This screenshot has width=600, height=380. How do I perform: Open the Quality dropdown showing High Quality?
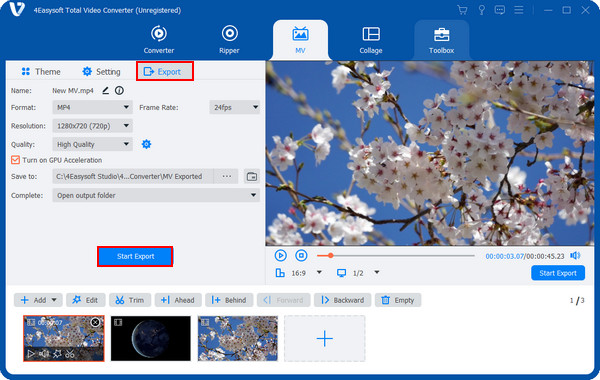tap(92, 144)
